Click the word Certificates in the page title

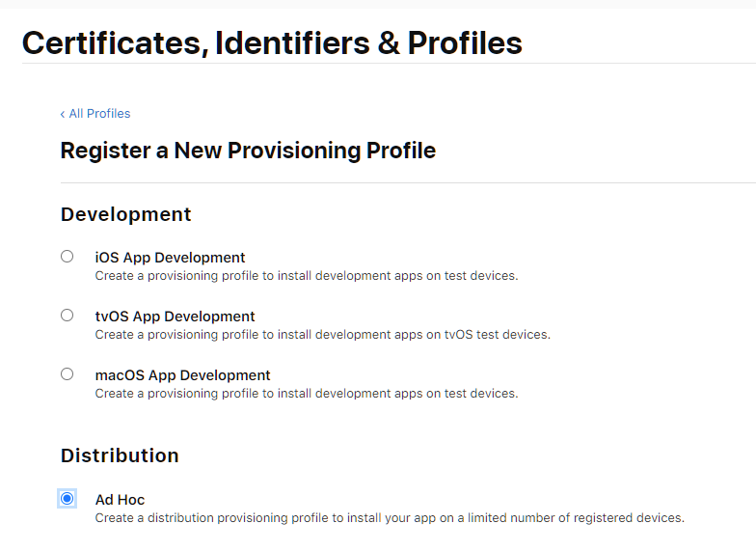click(x=111, y=42)
